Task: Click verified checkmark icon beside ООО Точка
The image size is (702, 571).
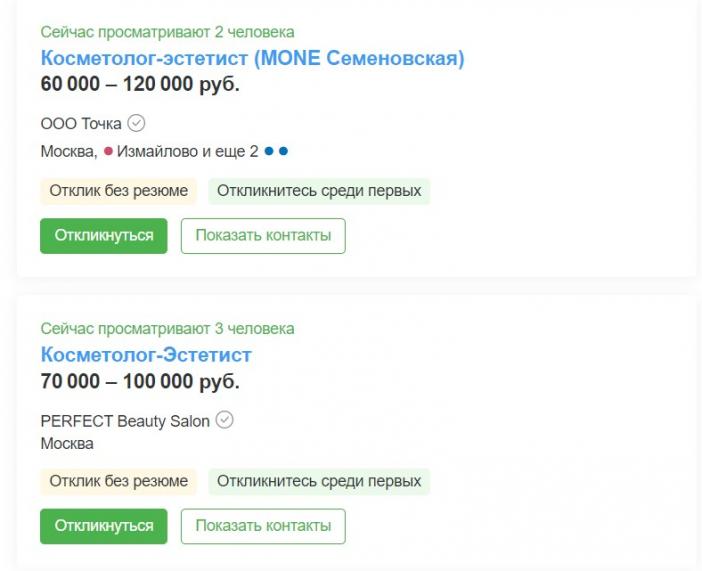Action: pyautogui.click(x=136, y=123)
